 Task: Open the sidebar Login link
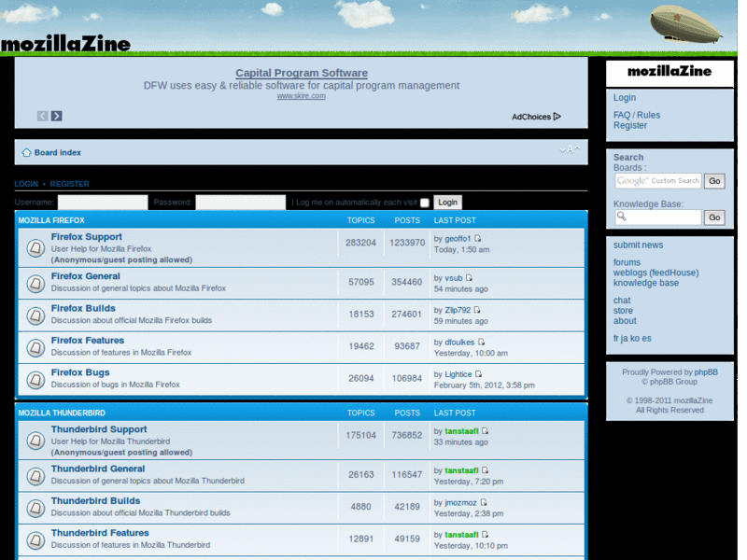click(625, 98)
